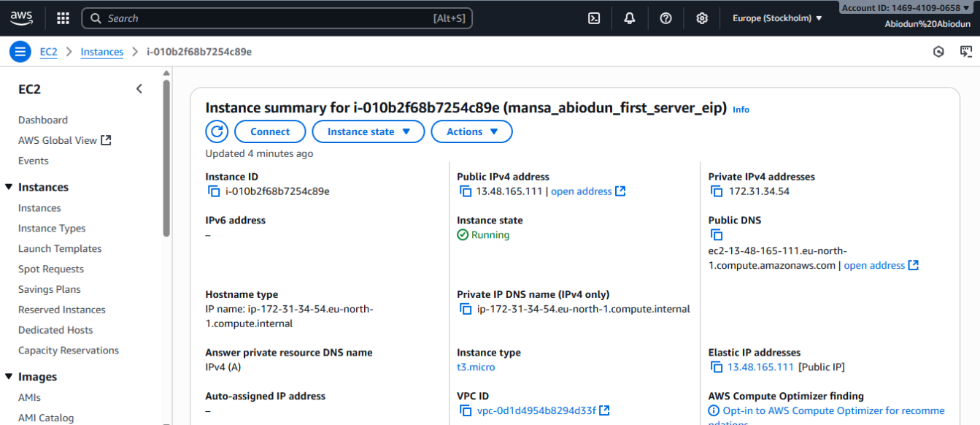Copy the Elastic IP address

click(717, 367)
